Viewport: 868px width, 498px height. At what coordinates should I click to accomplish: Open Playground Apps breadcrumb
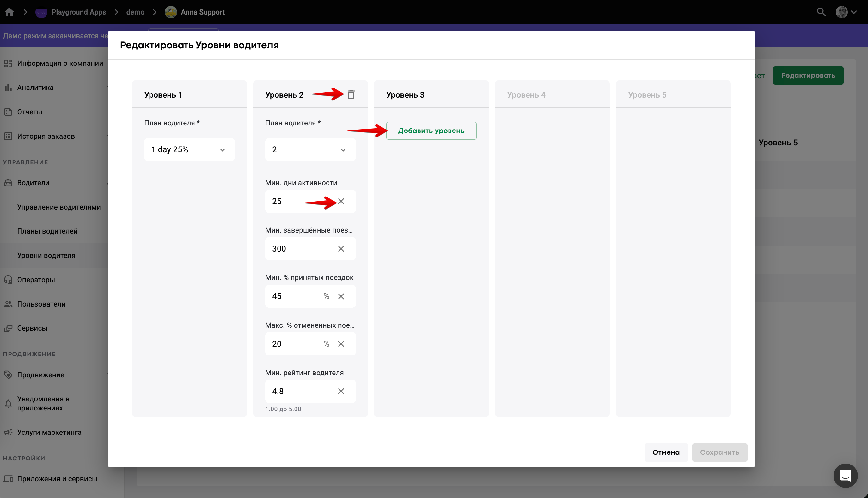(x=78, y=12)
